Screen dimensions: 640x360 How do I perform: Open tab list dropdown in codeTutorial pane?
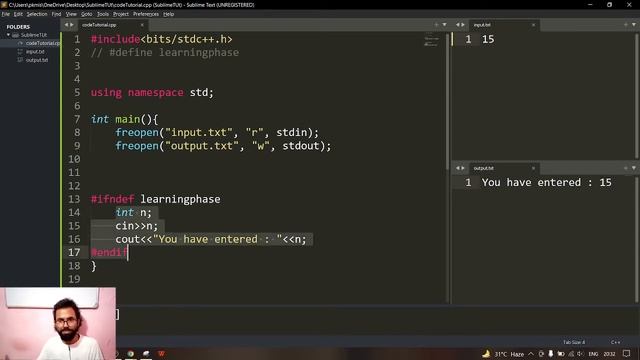pos(444,25)
